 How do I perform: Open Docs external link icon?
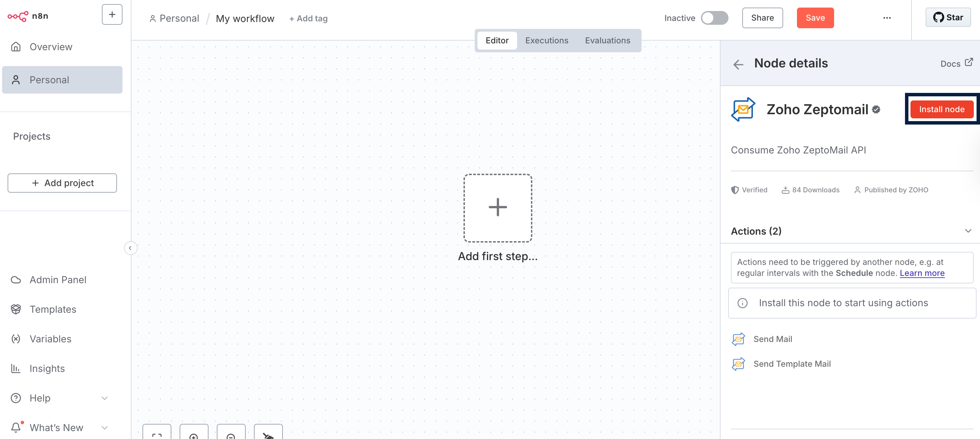(x=969, y=62)
